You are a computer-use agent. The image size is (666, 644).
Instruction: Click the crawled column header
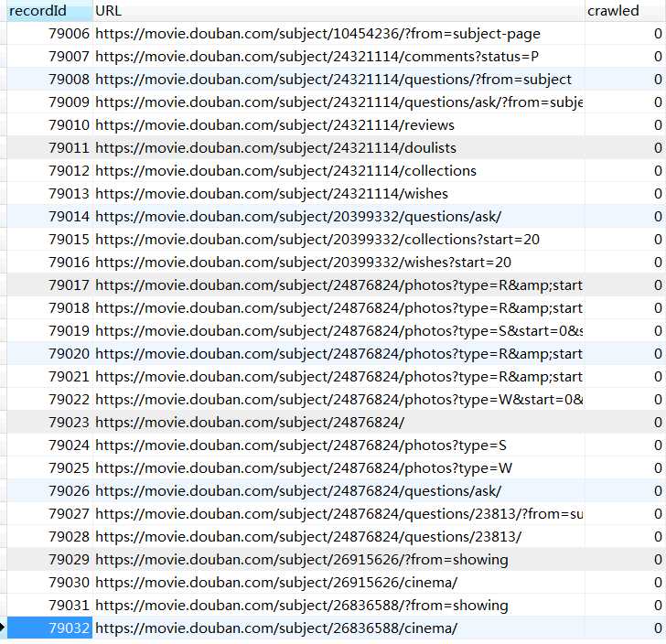(x=625, y=11)
